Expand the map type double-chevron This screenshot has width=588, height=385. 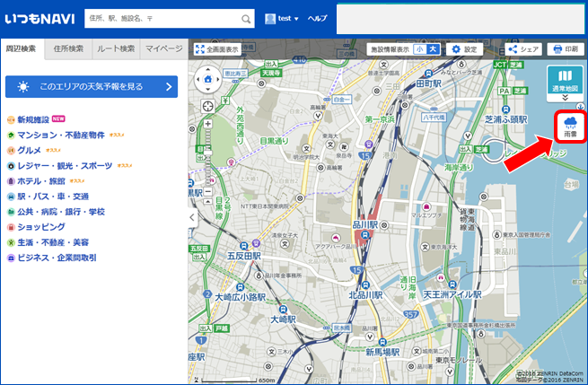[565, 98]
